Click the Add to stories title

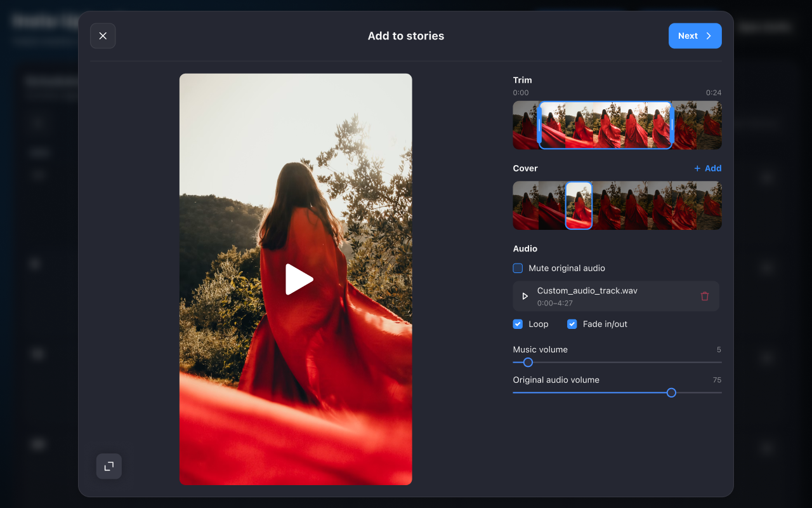click(406, 36)
